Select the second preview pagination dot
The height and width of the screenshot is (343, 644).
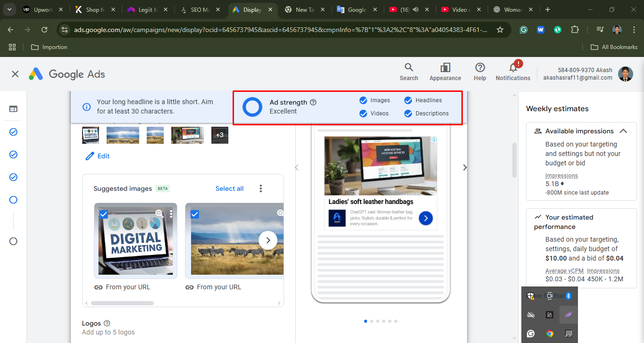(371, 321)
